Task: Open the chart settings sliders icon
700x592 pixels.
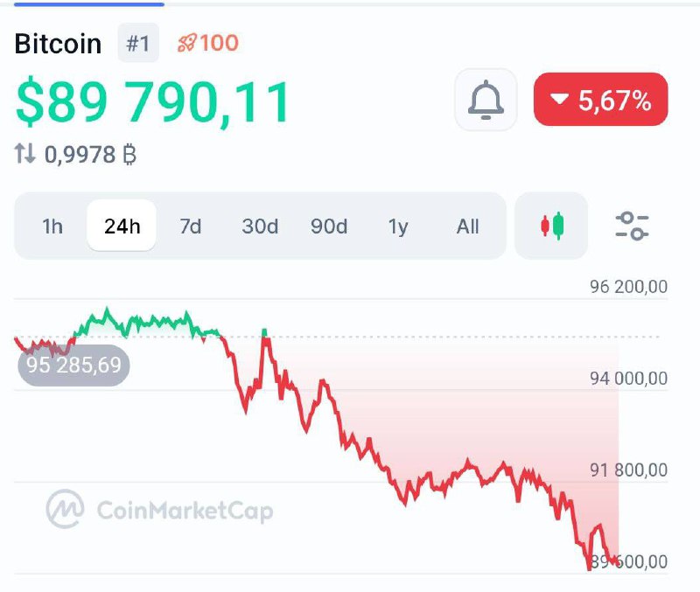Action: tap(631, 226)
